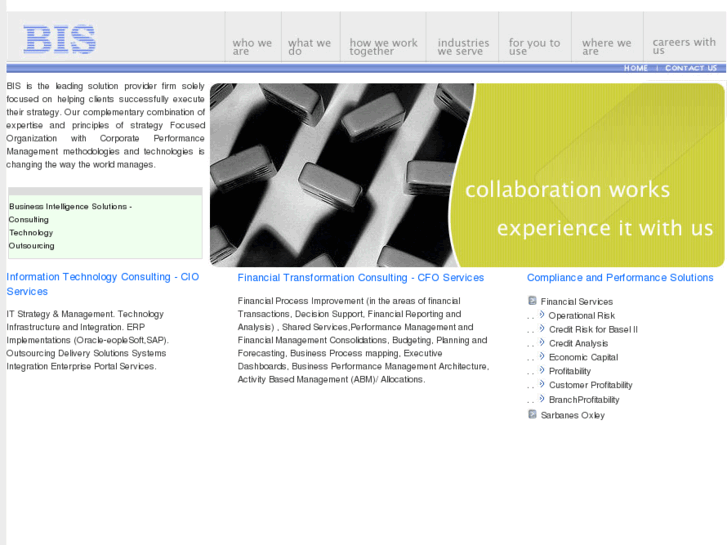This screenshot has height=545, width=727.
Task: Click the 'Outsourcing' line in green box
Action: [32, 245]
